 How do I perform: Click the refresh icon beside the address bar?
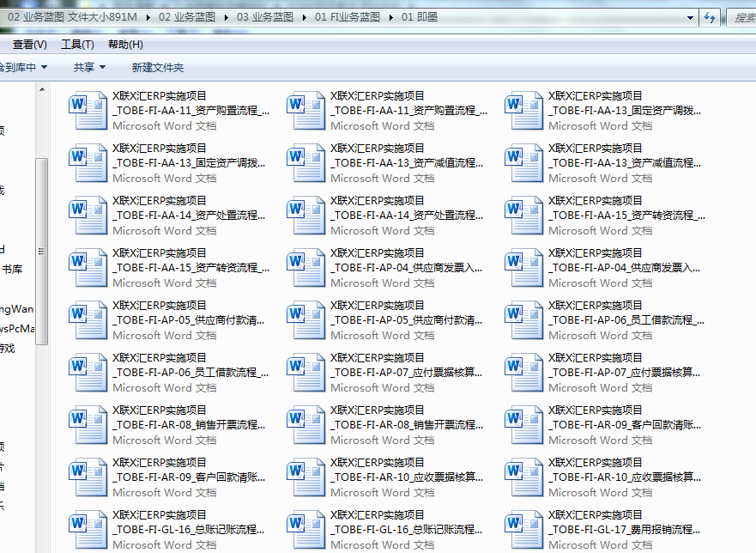(710, 17)
